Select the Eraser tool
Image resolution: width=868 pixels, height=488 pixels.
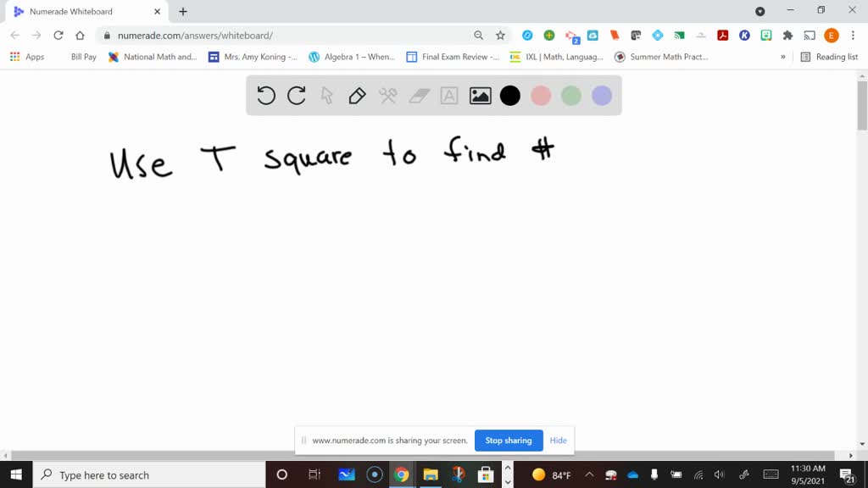(x=418, y=96)
